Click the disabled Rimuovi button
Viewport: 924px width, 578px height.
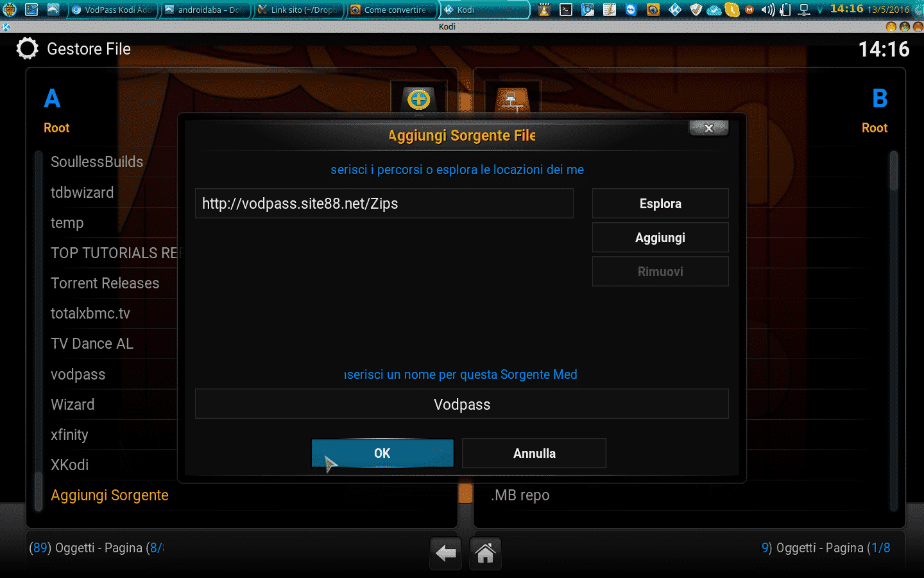(x=660, y=272)
